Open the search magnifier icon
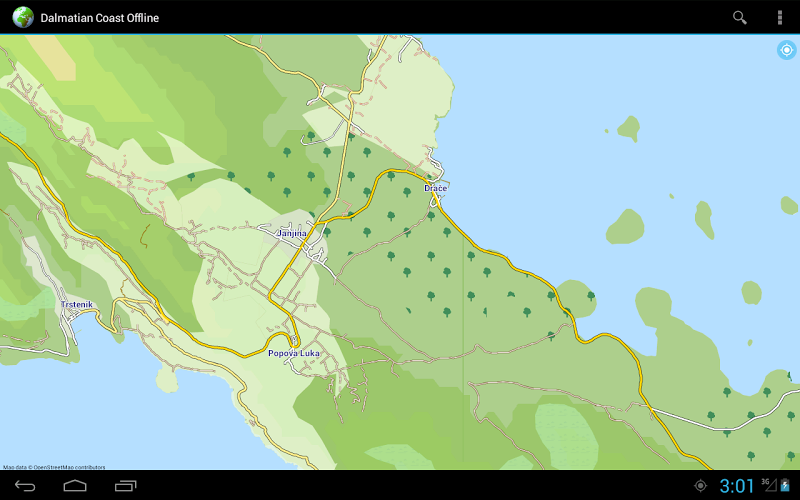 (739, 17)
